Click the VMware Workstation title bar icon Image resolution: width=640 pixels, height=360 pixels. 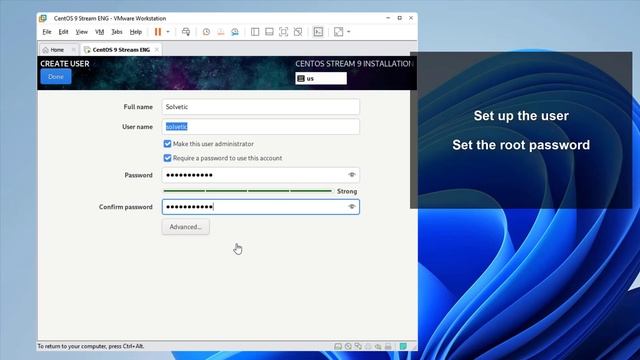43,18
